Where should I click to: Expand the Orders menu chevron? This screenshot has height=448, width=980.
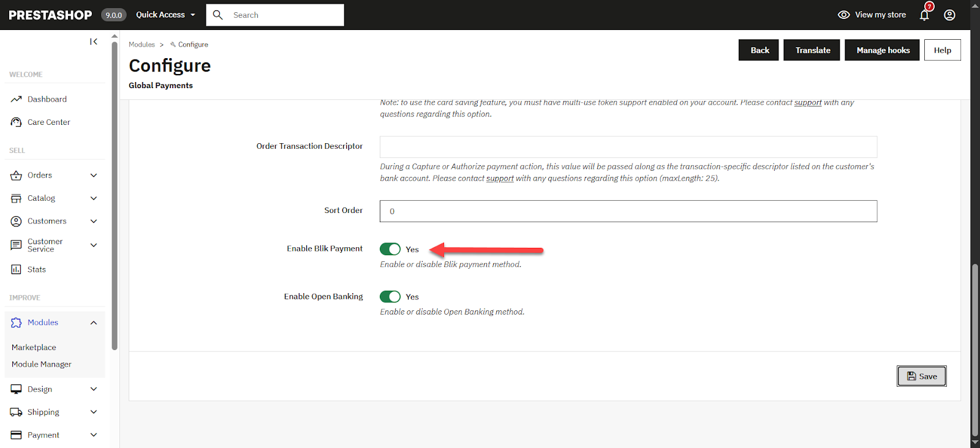(94, 176)
